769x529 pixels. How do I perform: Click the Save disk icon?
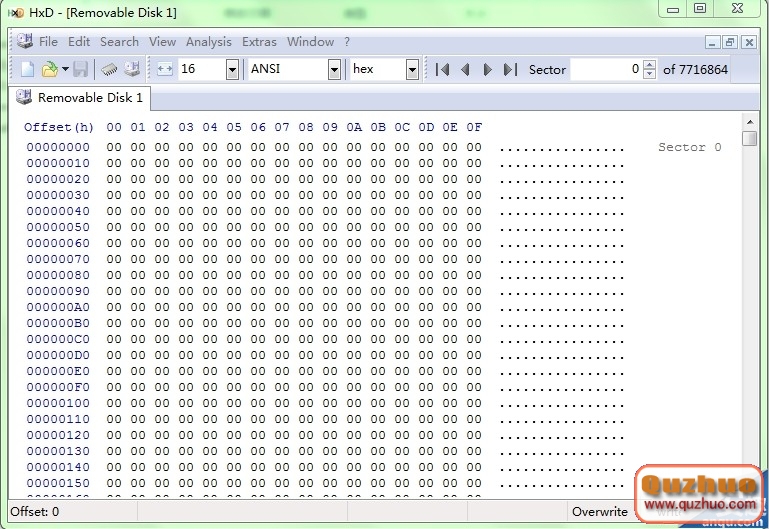[x=80, y=70]
